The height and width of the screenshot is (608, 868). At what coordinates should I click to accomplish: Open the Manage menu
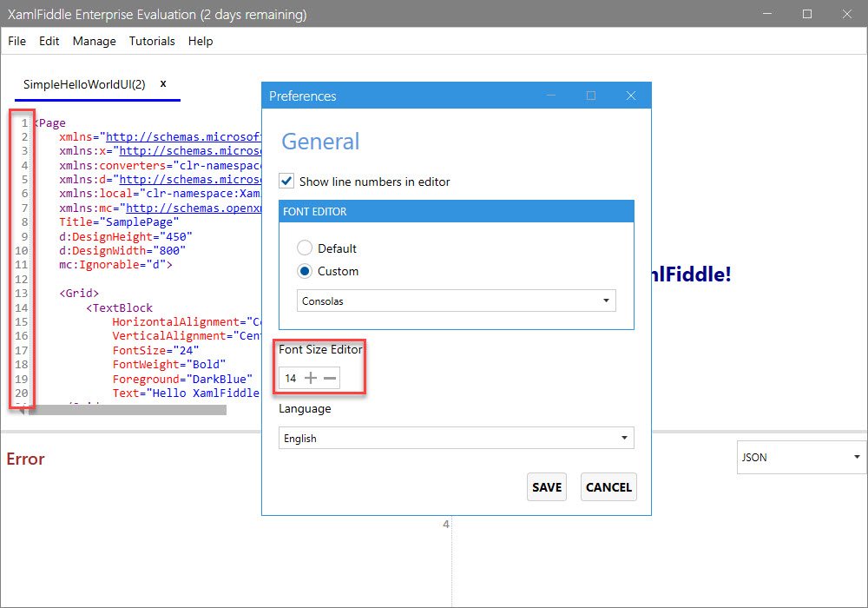(x=94, y=41)
